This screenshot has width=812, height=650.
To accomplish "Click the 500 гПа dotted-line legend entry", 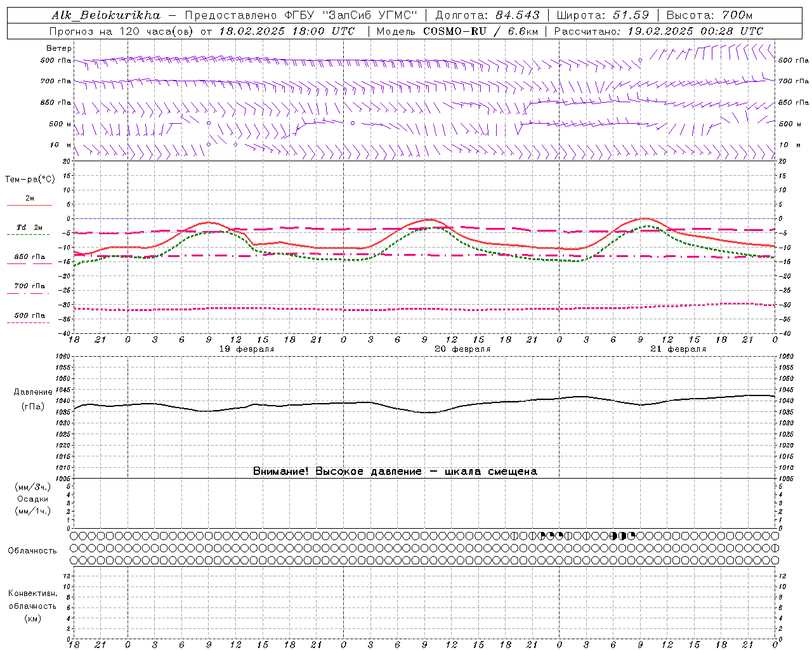I will tap(30, 315).
